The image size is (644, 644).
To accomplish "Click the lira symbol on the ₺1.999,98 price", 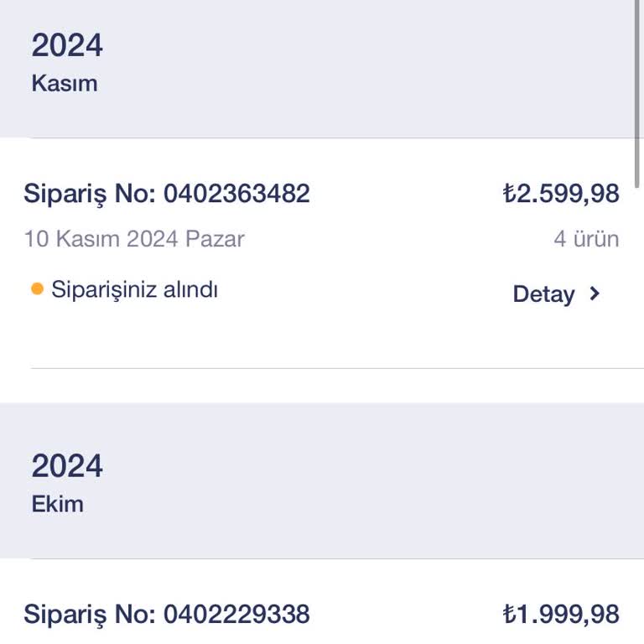I will (509, 615).
